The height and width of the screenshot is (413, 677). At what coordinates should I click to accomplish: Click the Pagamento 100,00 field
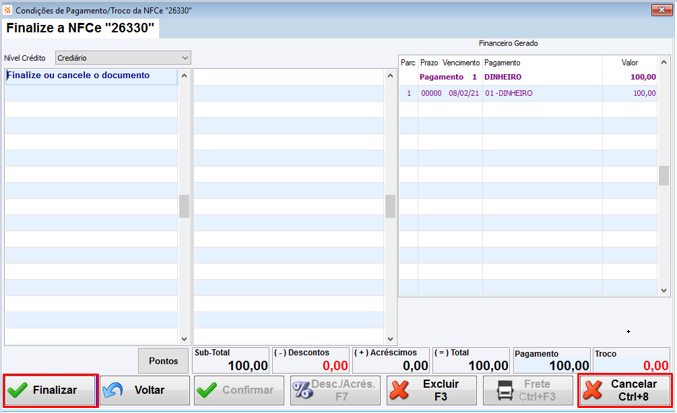(551, 360)
